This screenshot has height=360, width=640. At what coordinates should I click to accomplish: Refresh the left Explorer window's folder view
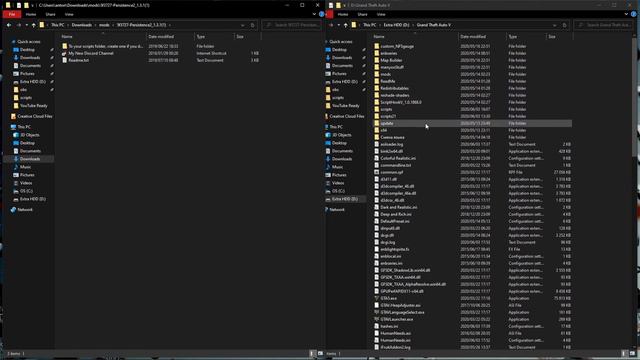coord(252,25)
